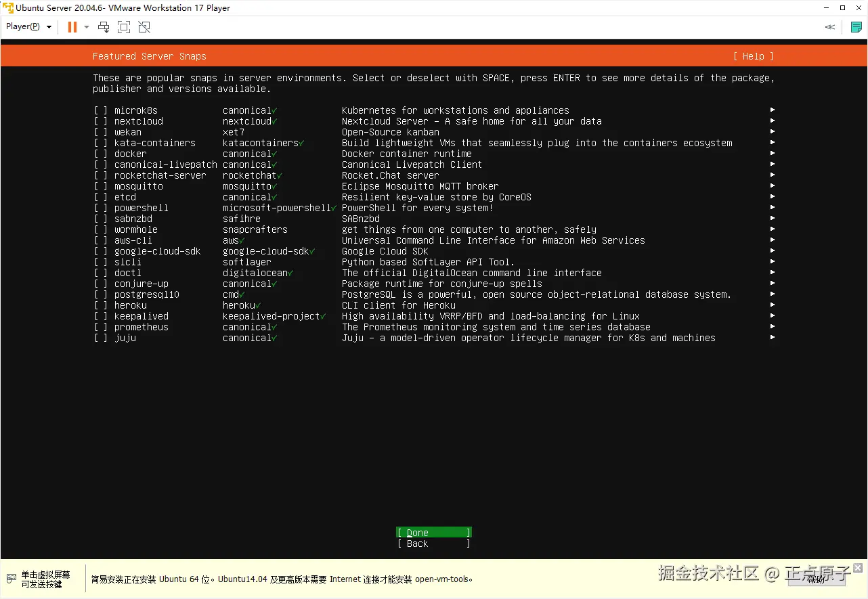868x599 pixels.
Task: Toggle the nextcloud checkbox
Action: tap(101, 121)
